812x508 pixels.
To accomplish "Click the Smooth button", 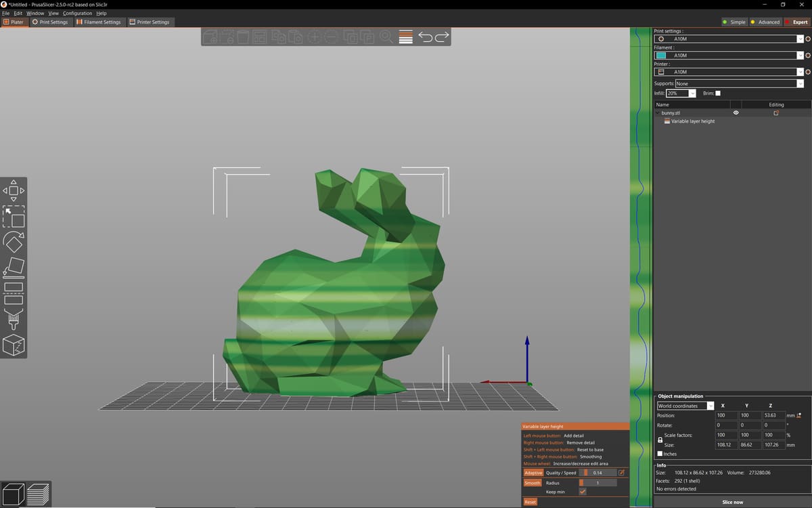I will (x=533, y=483).
